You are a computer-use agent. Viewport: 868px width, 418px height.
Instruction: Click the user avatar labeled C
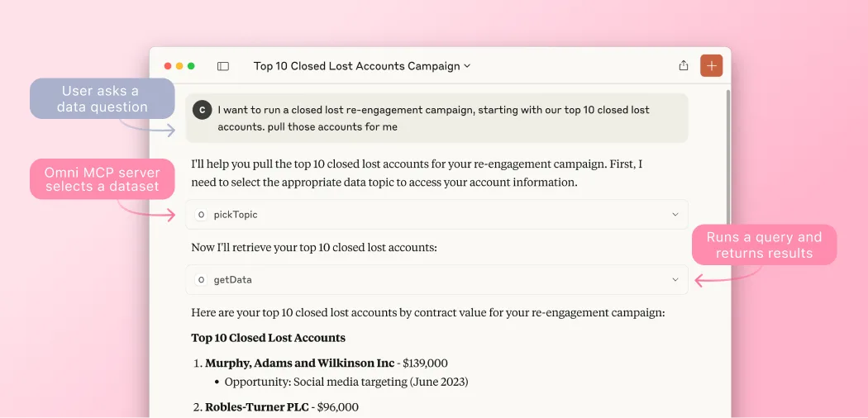click(x=202, y=110)
